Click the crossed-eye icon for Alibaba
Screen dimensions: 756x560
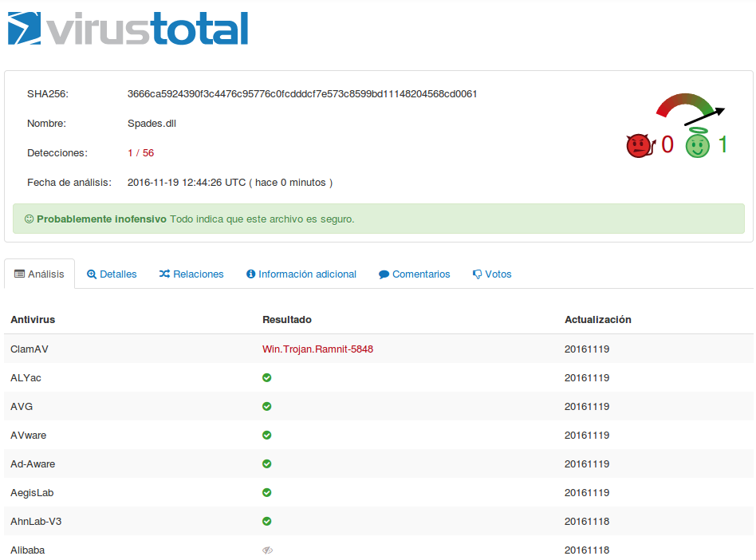(268, 550)
